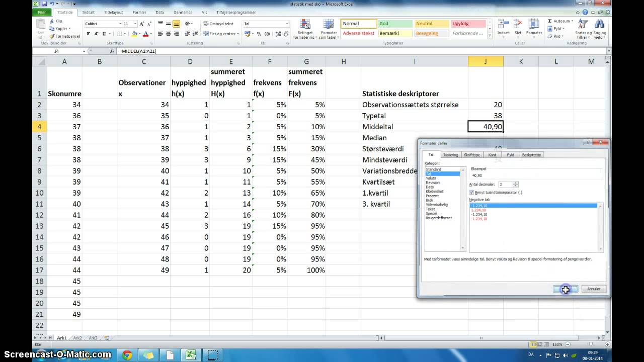Open the font size 11 dropdown
This screenshot has width=644, height=362.
tap(135, 24)
